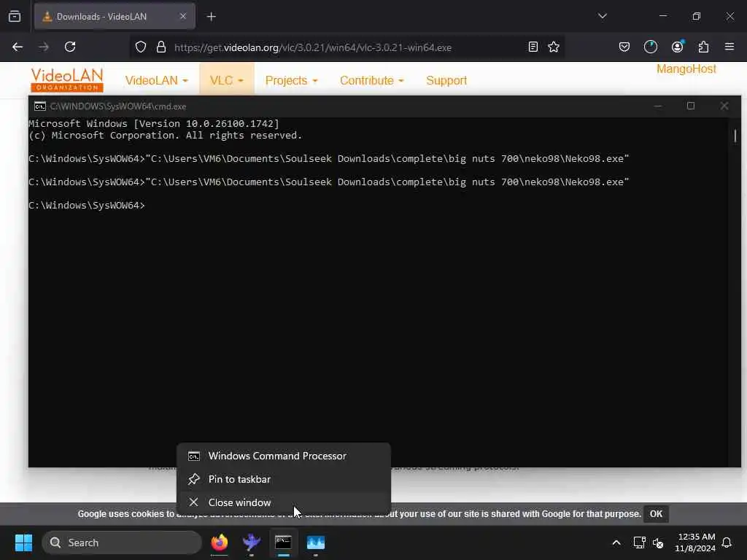747x560 pixels.
Task: Open the blue waveform app on taskbar
Action: coord(315,542)
